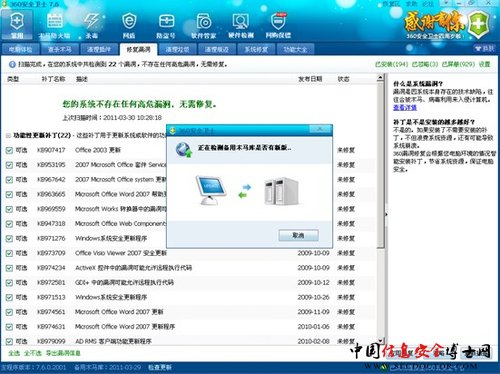Image resolution: width=500 pixels, height=374 pixels.
Task: Click the 全选 select-all link
Action: pyautogui.click(x=14, y=353)
